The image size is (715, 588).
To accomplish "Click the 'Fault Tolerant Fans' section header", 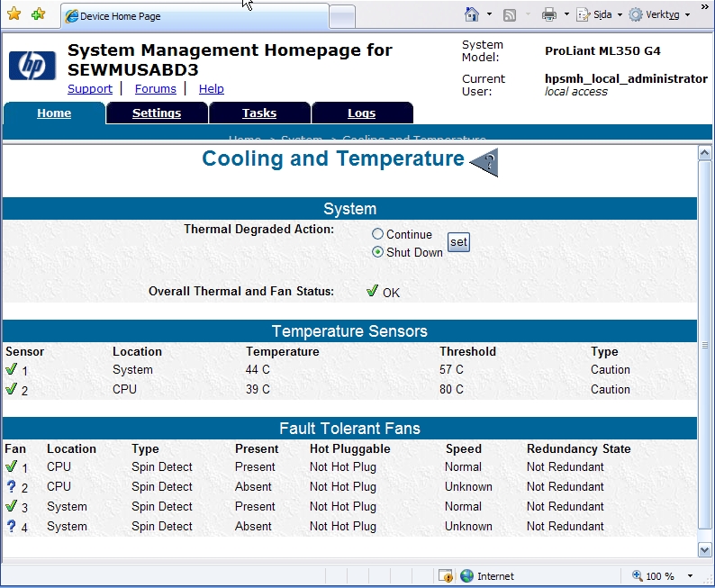I will tap(349, 429).
